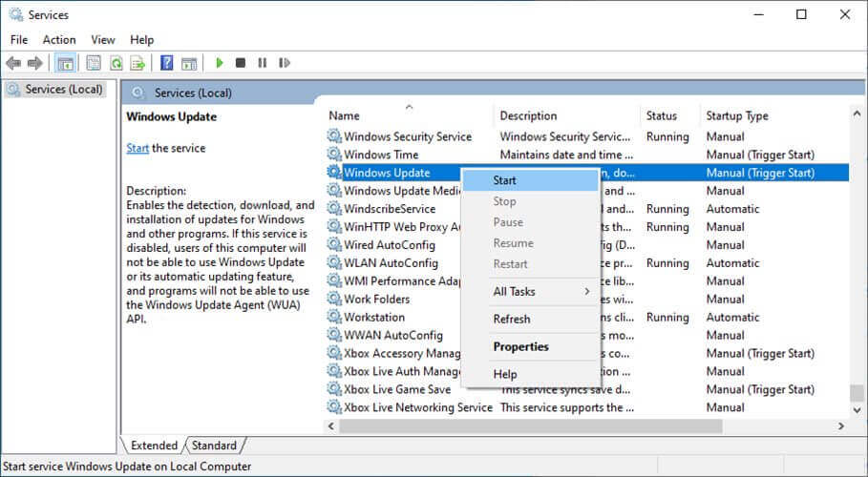Viewport: 868px width, 477px height.
Task: Click the gear icon beside Xbox Live Networking Service
Action: (334, 406)
